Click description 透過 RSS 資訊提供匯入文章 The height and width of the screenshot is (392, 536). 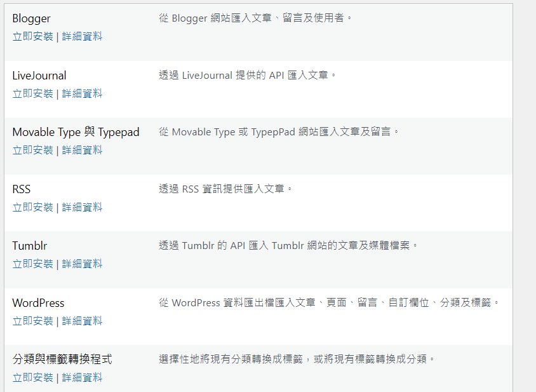tap(225, 189)
